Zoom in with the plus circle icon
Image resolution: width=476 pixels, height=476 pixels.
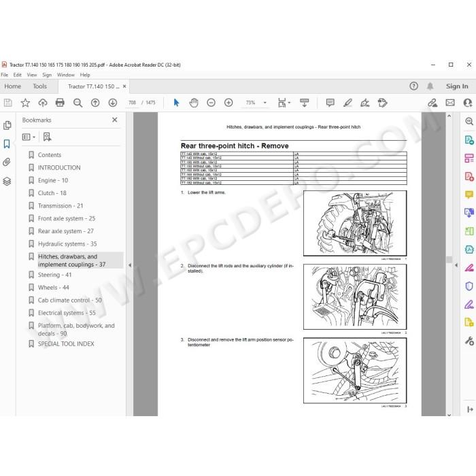(x=228, y=103)
